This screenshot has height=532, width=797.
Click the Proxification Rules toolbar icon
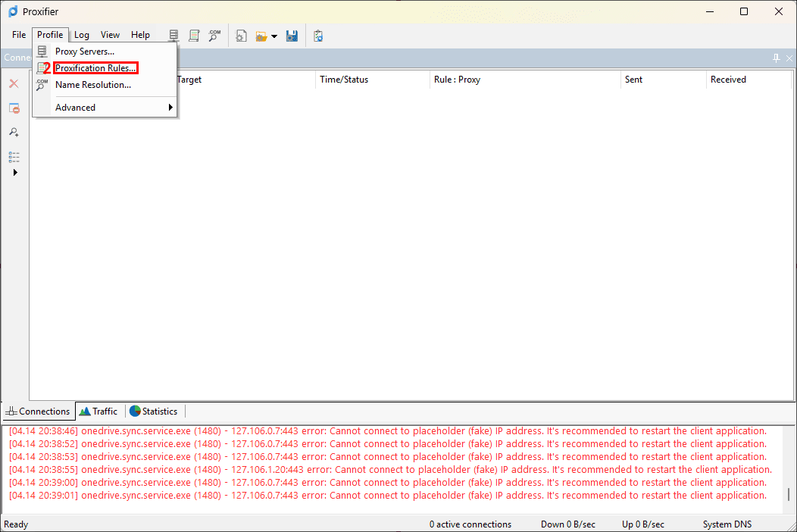point(194,36)
